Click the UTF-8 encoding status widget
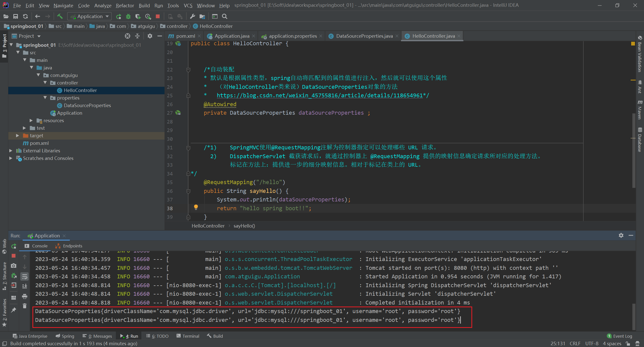This screenshot has height=347, width=644. click(592, 343)
